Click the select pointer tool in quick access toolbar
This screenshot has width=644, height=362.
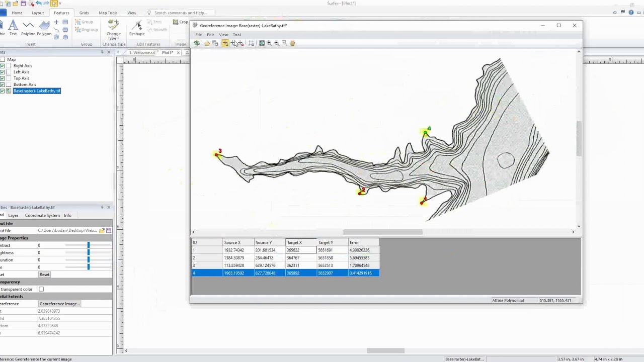(54, 4)
